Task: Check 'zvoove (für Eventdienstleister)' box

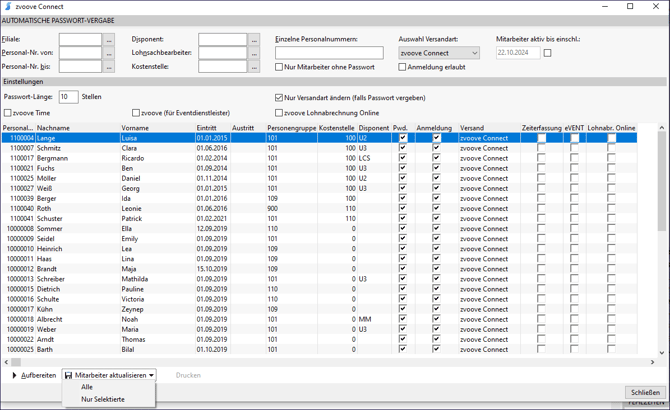Action: [x=136, y=113]
